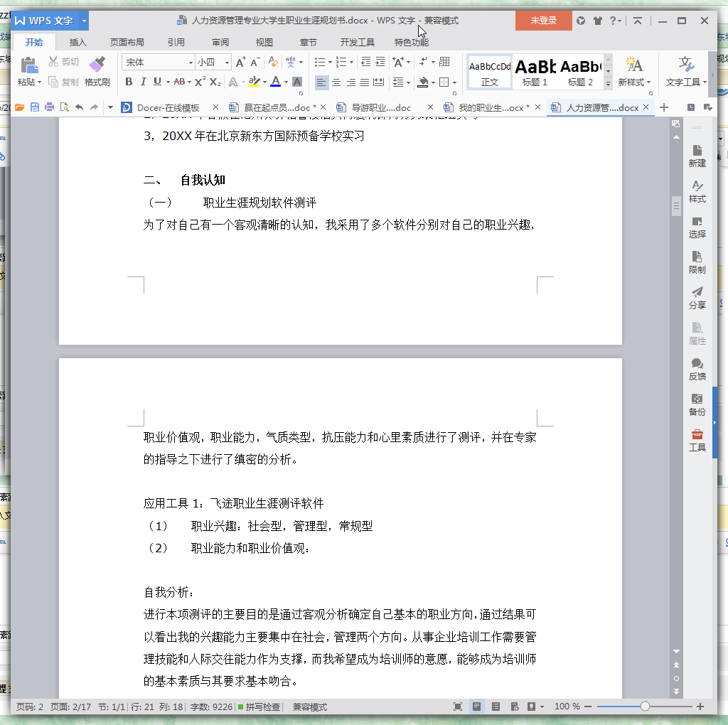
Task: Apply superscript X² formatting
Action: click(200, 82)
